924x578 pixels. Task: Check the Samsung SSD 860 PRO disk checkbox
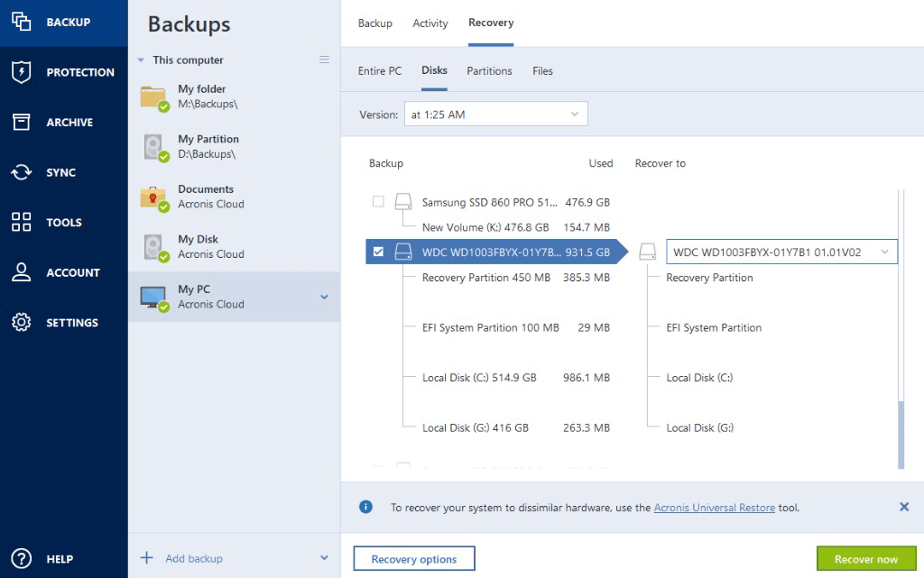(378, 202)
